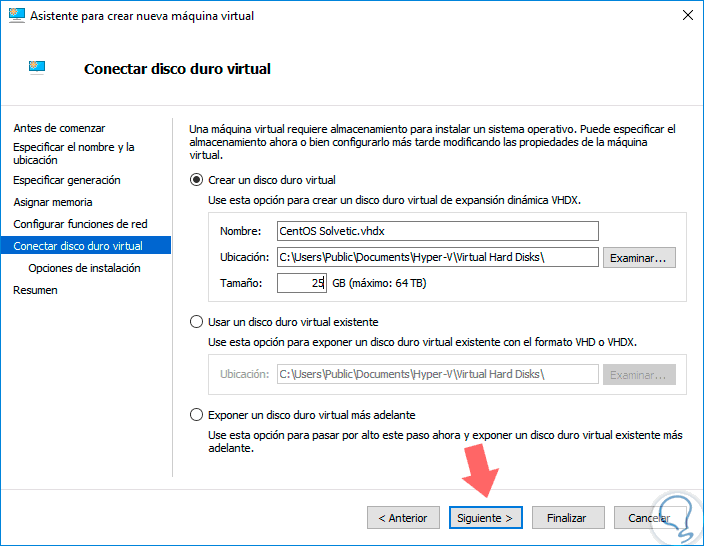This screenshot has height=546, width=704.
Task: Go to the 'Resumen' step
Action: [x=35, y=290]
